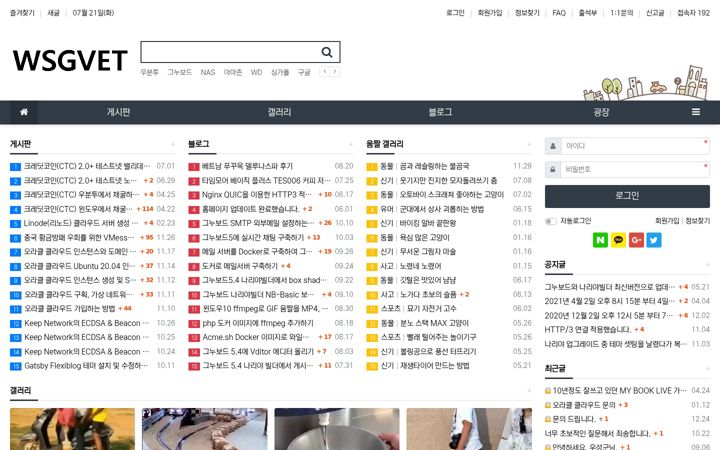Select 아마존 search keyword

(233, 72)
